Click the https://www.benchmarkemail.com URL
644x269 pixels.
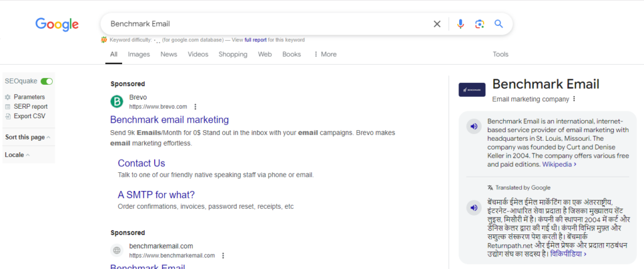[x=172, y=255]
